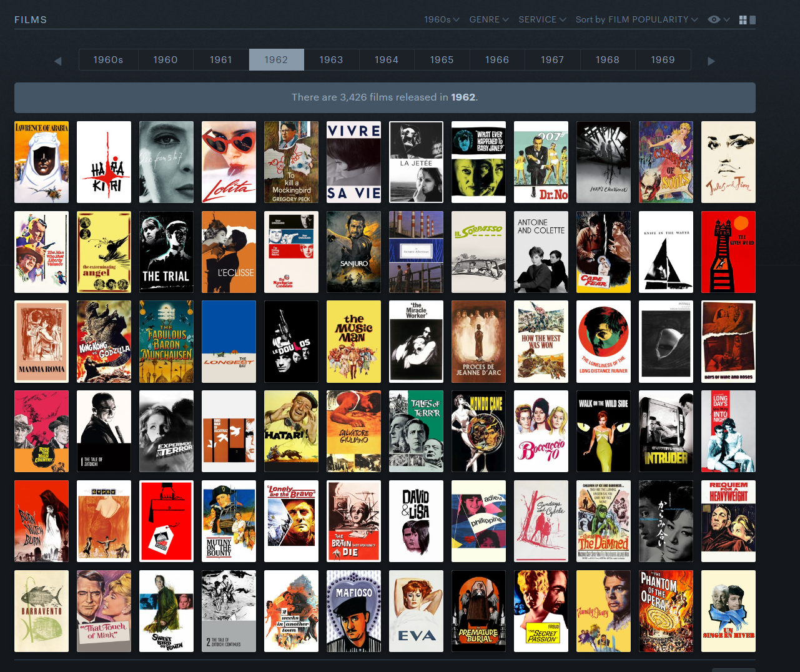This screenshot has width=800, height=672.
Task: Open the Premature Burial poster
Action: 479,611
